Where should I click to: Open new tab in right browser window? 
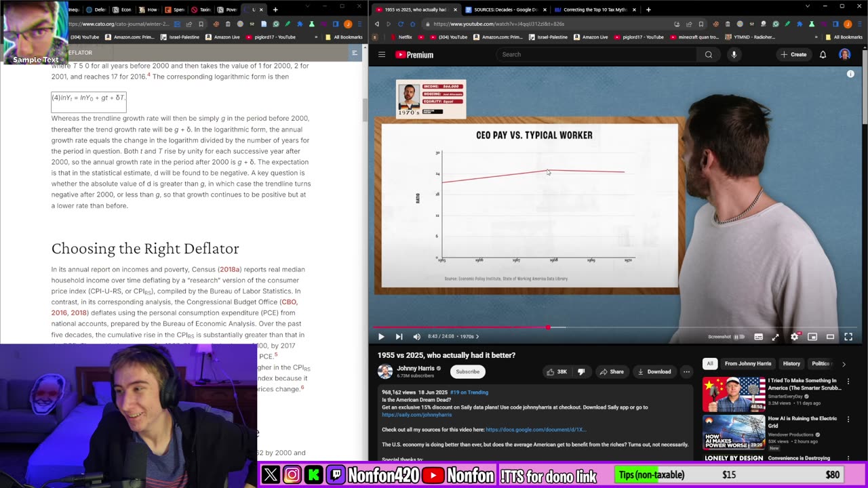pos(648,9)
